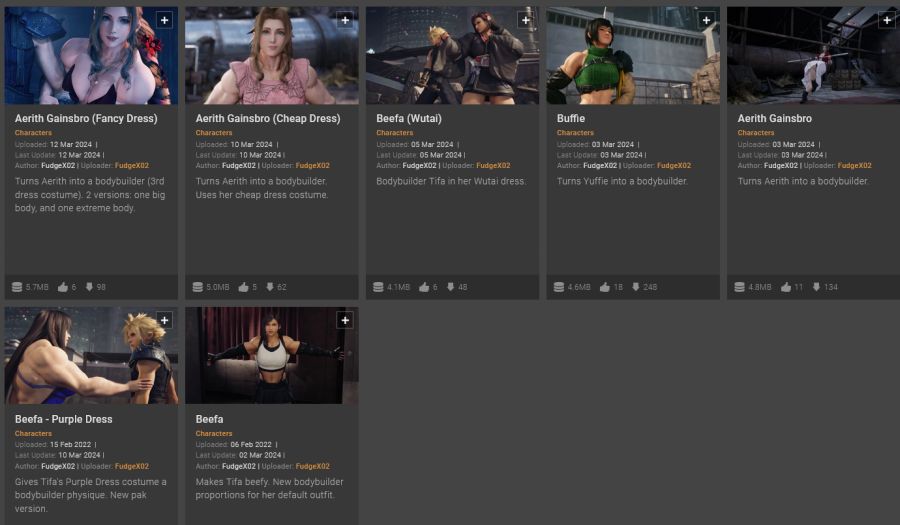Open Aerith Gainsbro (Fancy Dress) title

pos(86,119)
